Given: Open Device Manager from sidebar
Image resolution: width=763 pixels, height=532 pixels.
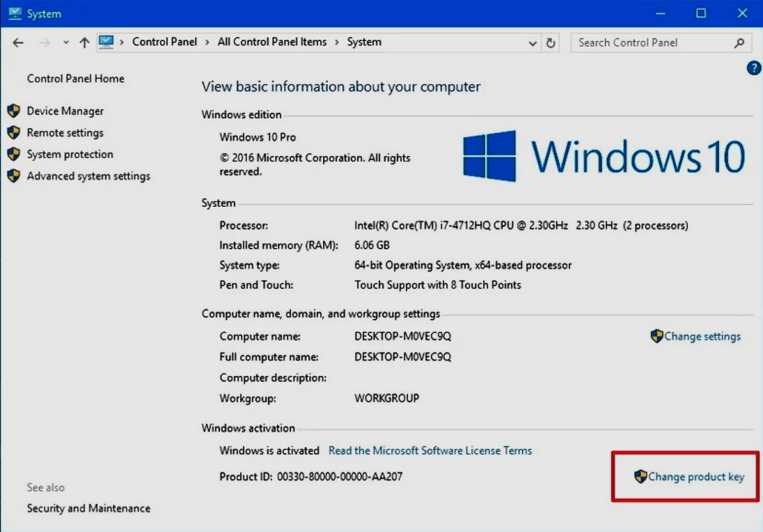Looking at the screenshot, I should [x=65, y=111].
